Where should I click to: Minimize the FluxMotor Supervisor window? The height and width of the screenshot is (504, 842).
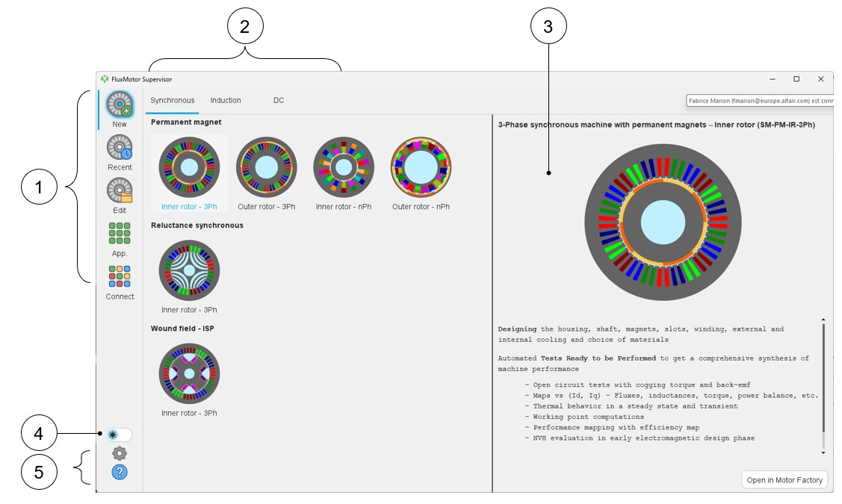(x=773, y=79)
